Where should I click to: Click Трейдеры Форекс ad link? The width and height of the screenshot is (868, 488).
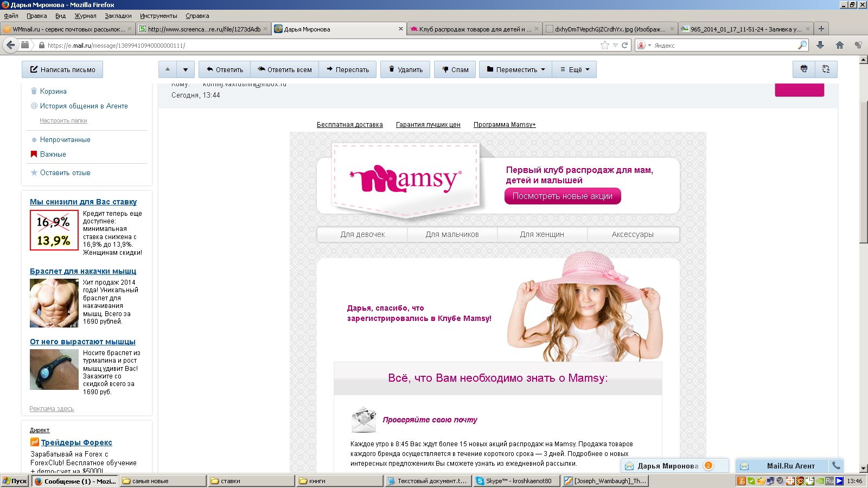(76, 443)
